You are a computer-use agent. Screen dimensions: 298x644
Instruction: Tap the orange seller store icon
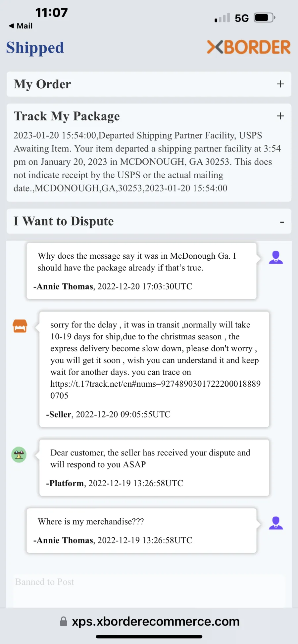[x=20, y=326]
